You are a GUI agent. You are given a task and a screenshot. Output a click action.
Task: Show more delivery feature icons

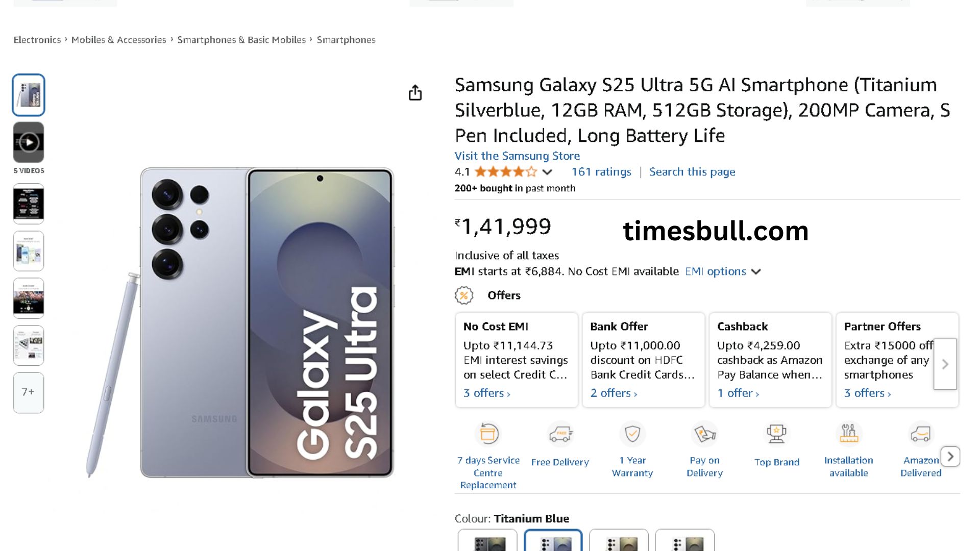coord(950,457)
